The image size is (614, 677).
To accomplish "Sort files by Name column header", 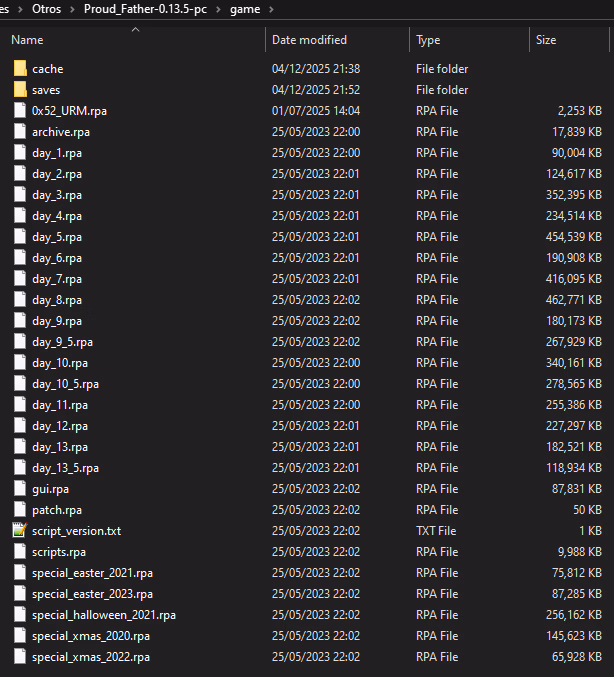I will (27, 40).
